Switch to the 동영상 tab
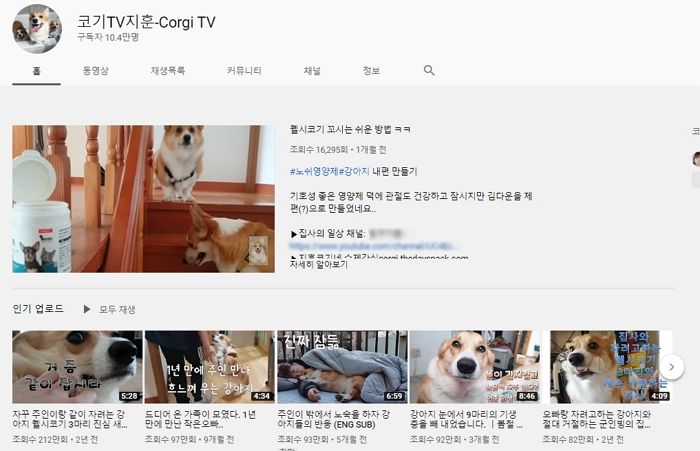Viewport: 700px width, 451px height. coord(96,71)
